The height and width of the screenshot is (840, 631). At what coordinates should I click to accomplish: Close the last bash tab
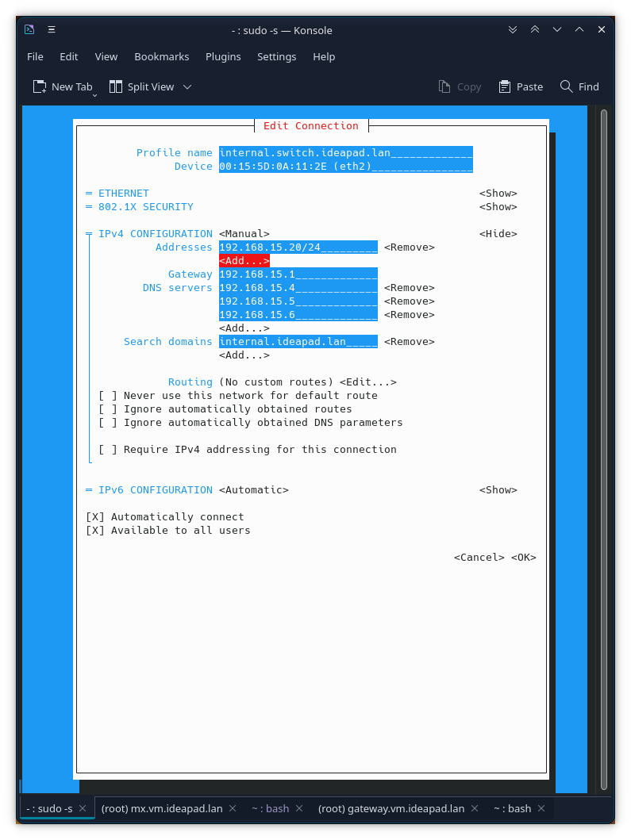pyautogui.click(x=541, y=808)
